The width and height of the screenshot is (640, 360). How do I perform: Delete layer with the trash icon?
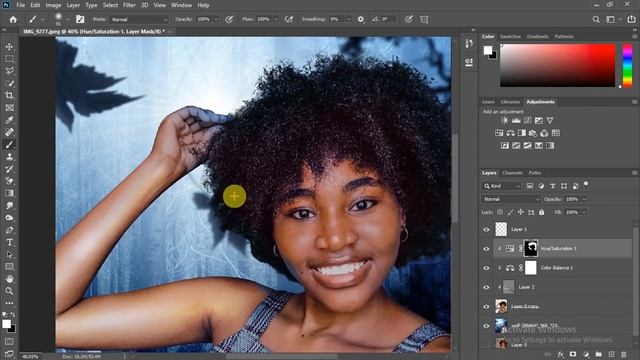(x=624, y=354)
